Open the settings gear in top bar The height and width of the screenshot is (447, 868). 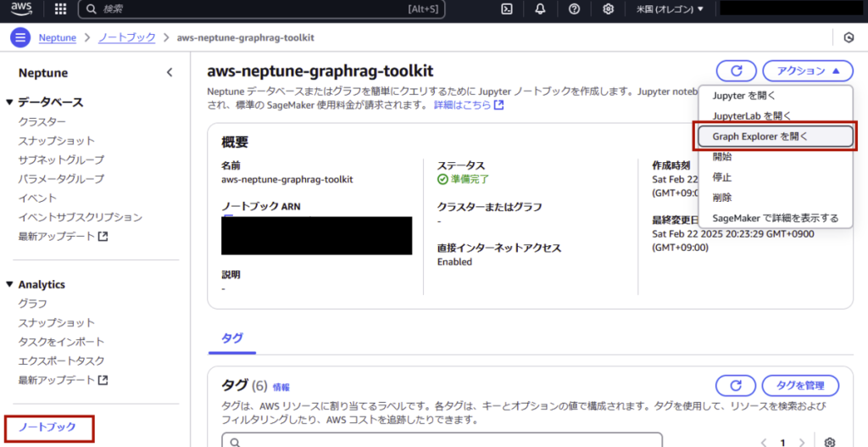pyautogui.click(x=608, y=9)
